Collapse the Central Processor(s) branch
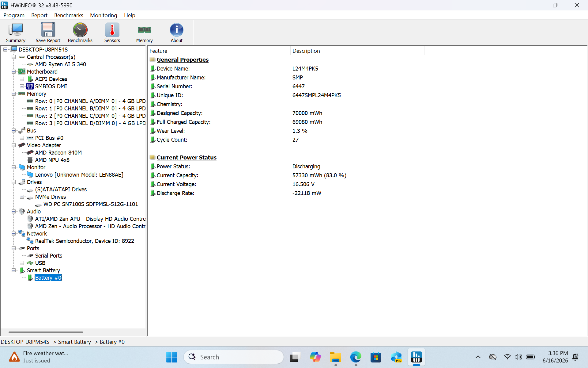Image resolution: width=588 pixels, height=368 pixels. pos(14,57)
